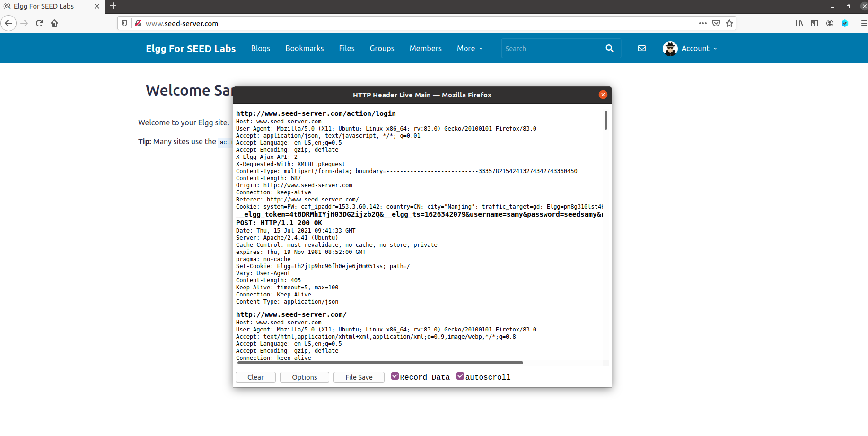Click the POST: HTTP/1.1 200 OK line
868x436 pixels.
279,223
